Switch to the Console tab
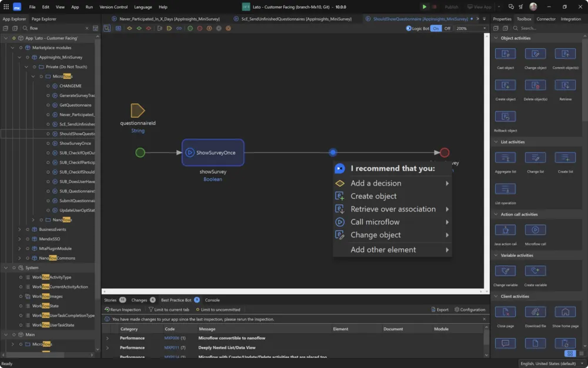The image size is (588, 368). tap(212, 300)
